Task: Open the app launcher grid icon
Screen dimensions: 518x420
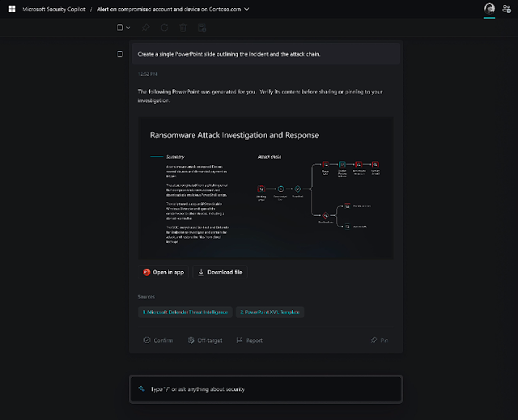Action: (11, 9)
